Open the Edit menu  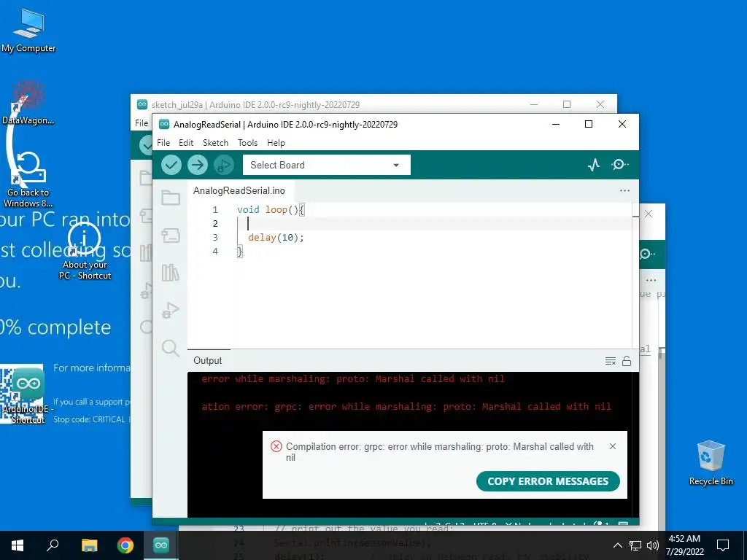click(x=186, y=143)
